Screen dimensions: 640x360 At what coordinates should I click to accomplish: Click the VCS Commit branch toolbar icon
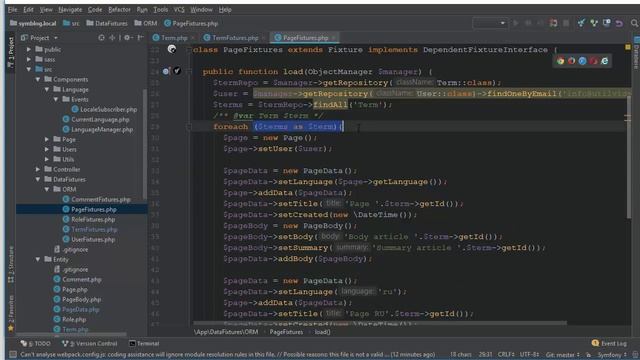coord(594,23)
